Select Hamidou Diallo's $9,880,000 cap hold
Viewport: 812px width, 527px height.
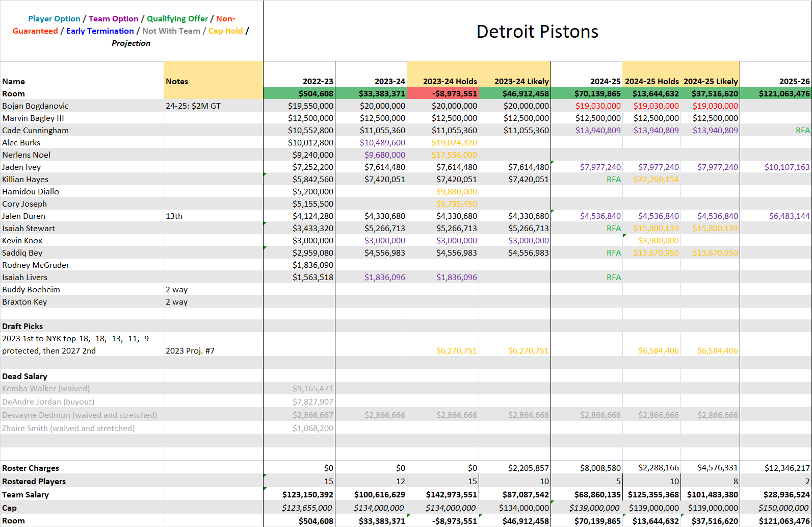[x=457, y=191]
